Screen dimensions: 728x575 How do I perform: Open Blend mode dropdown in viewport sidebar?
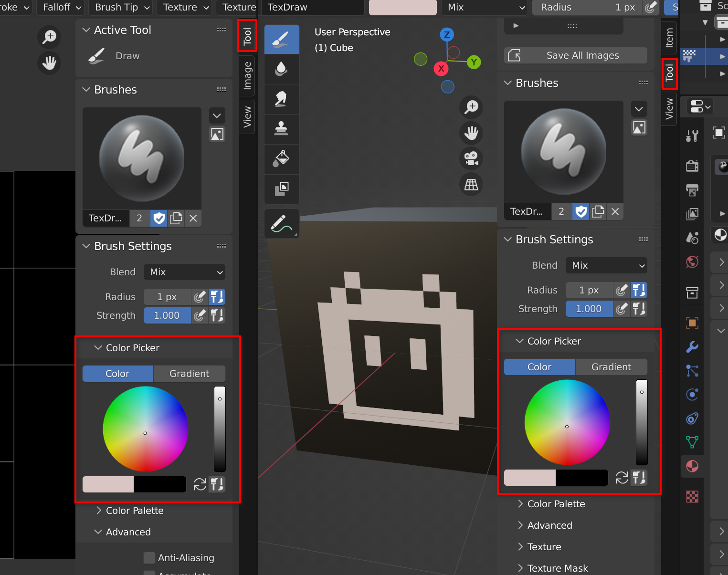click(x=606, y=265)
